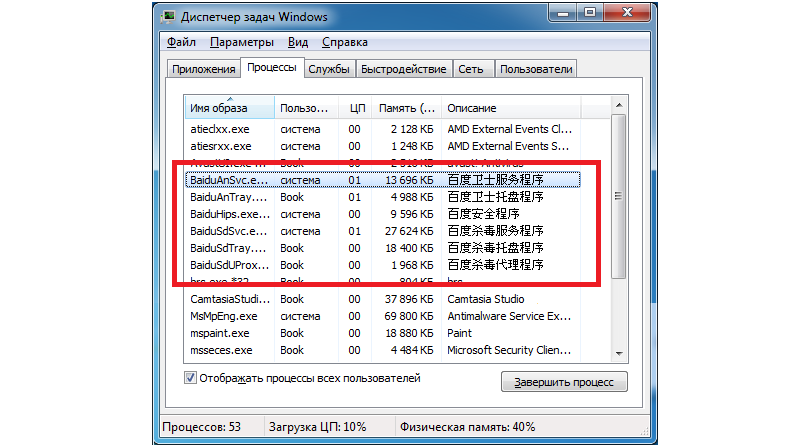Maximize the Диспетчер задач window
Viewport: 800px width, 447px height.
tap(590, 13)
